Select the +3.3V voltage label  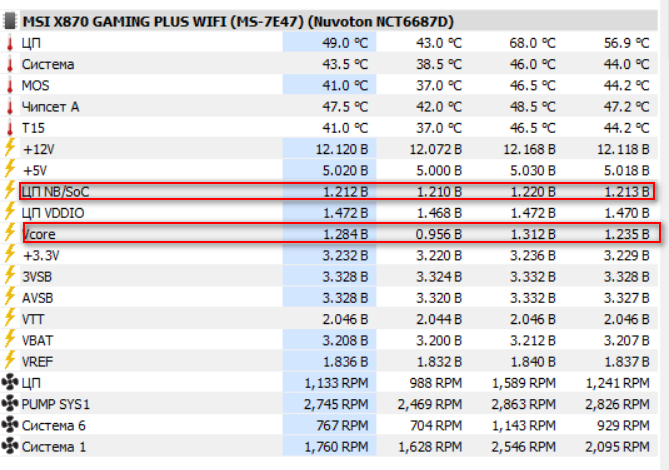click(41, 256)
